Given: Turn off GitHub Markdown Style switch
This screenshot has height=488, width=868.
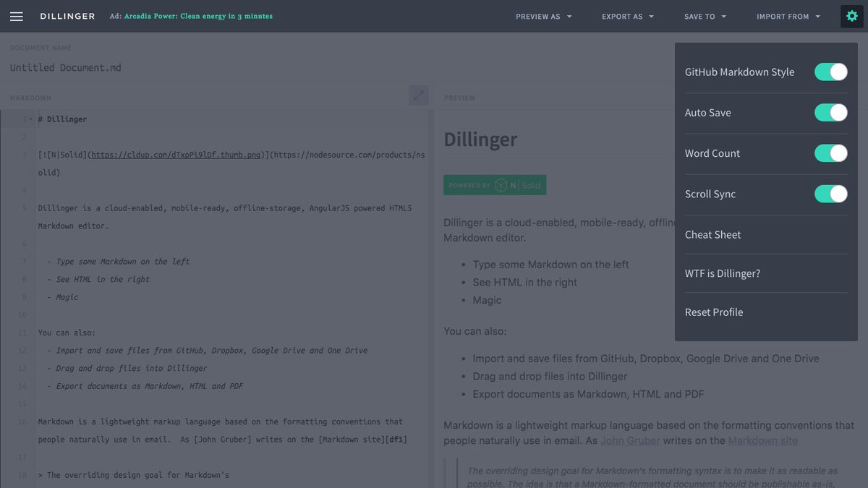Looking at the screenshot, I should (831, 72).
